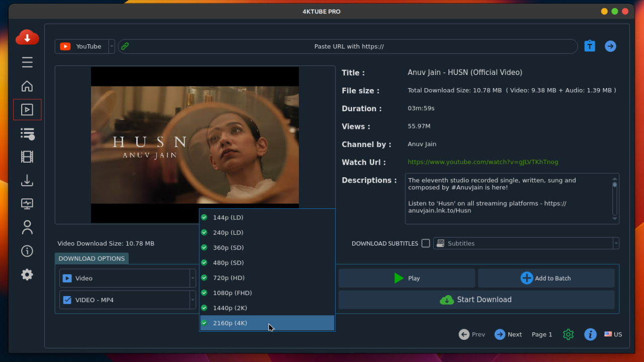Click the "Page 1" label

(x=542, y=334)
